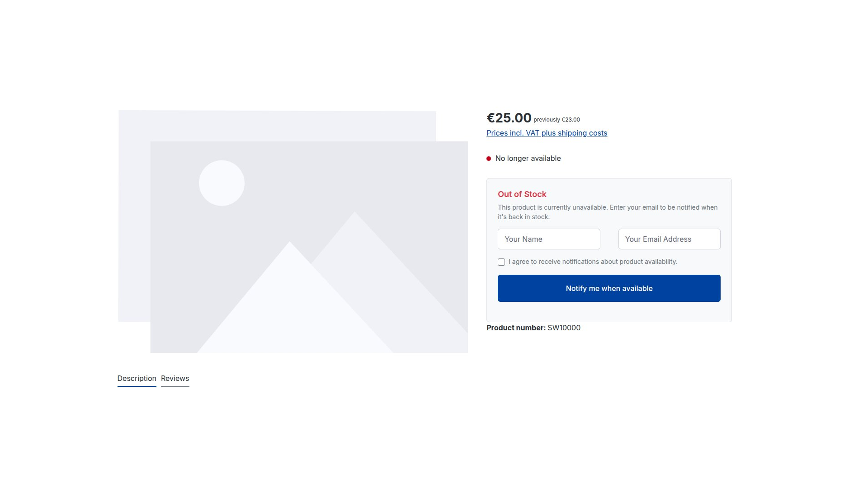Tick the notification agreement checkbox
The width and height of the screenshot is (868, 488).
coord(501,262)
